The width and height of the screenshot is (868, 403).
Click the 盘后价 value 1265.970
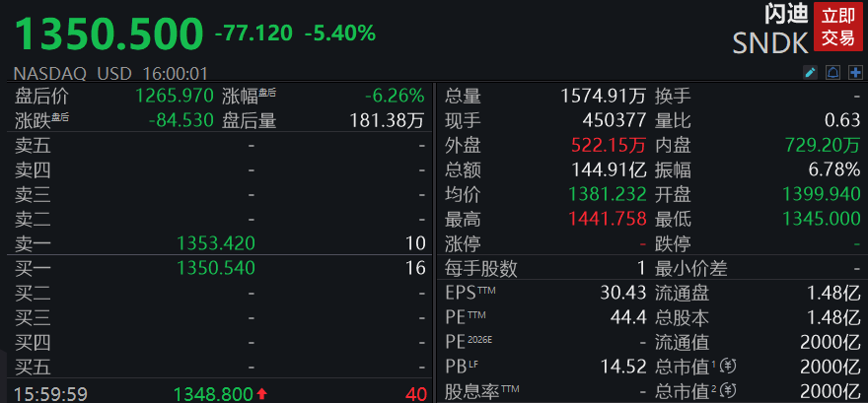tap(175, 97)
